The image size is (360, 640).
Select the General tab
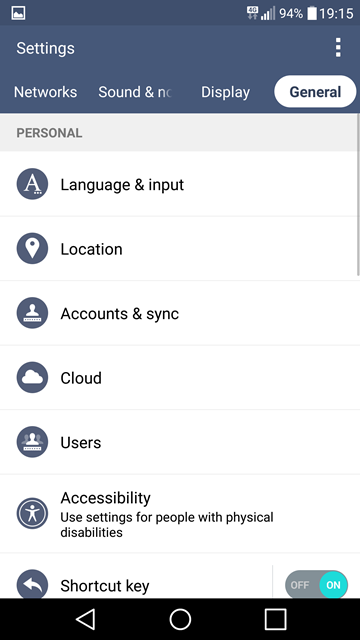[x=315, y=91]
